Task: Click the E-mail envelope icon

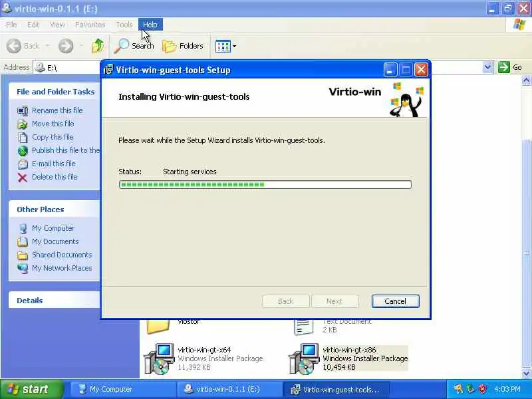Action: pos(23,164)
